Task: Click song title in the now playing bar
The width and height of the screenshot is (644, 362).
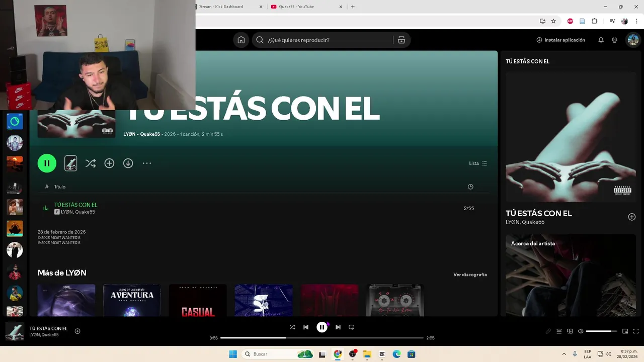Action: point(48,328)
